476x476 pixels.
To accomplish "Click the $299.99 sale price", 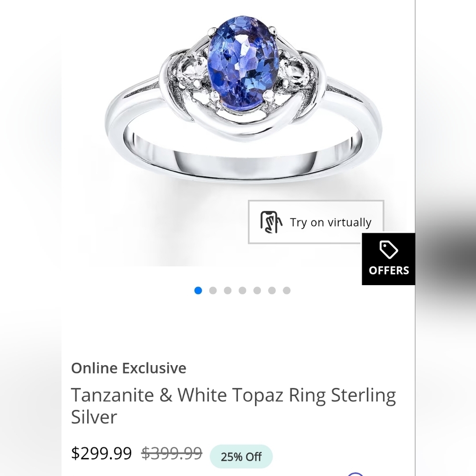I will coord(101,453).
